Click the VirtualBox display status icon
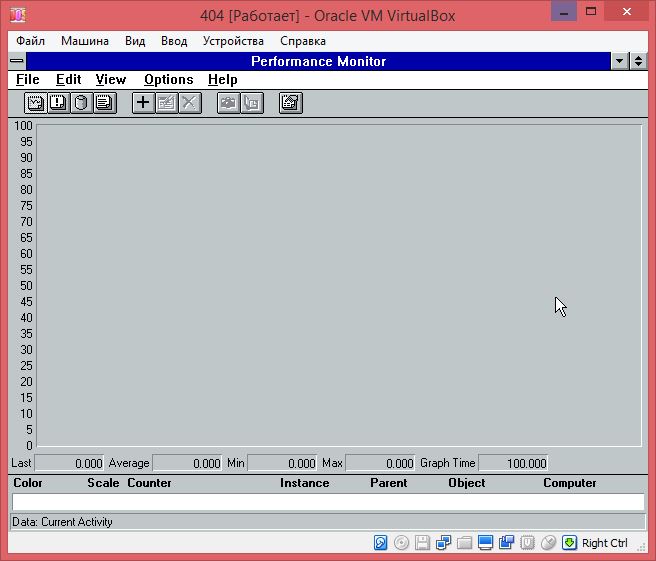The width and height of the screenshot is (656, 561). tap(485, 543)
